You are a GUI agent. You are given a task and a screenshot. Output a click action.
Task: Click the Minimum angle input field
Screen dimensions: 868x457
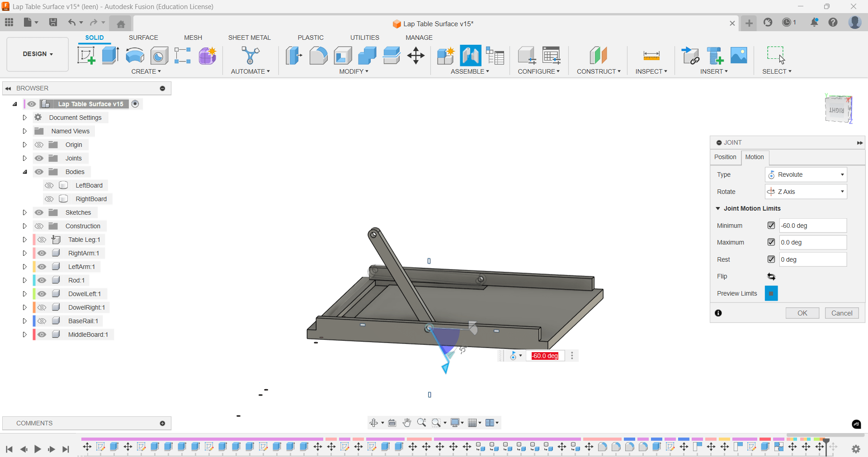tap(813, 225)
